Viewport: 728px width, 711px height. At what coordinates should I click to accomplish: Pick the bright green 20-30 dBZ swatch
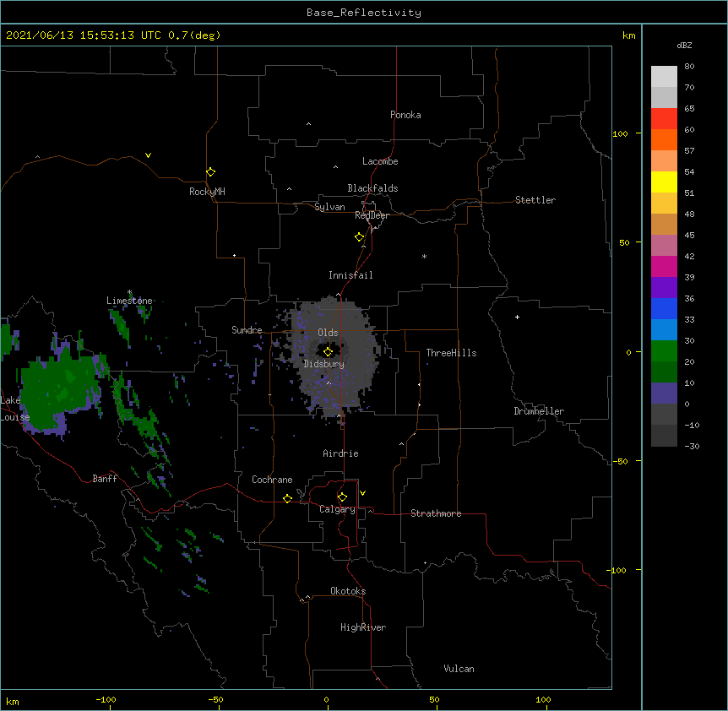[664, 351]
